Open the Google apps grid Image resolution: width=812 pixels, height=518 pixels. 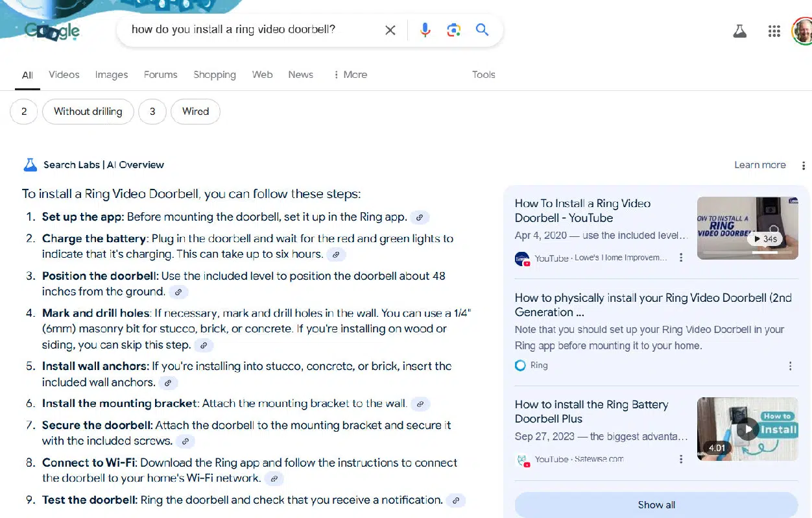point(774,31)
